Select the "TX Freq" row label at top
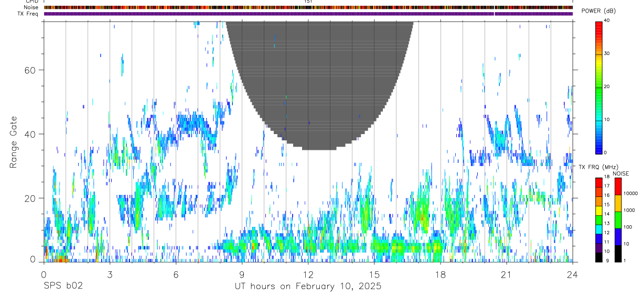This screenshot has width=644, height=297. pos(28,14)
